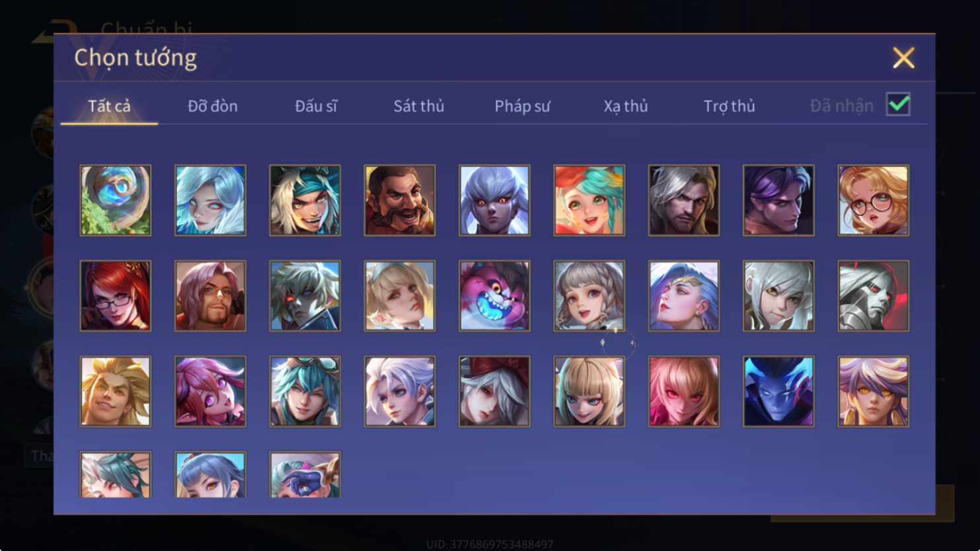
Task: Switch to the Xạ thủ tab
Action: (625, 106)
